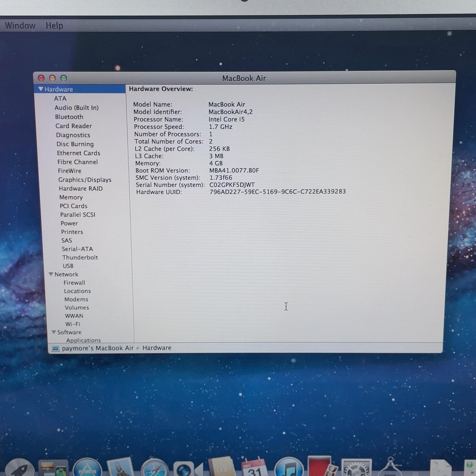The width and height of the screenshot is (476, 476).
Task: Click the computer icon beside paymore's MacBook Air
Action: pos(56,349)
